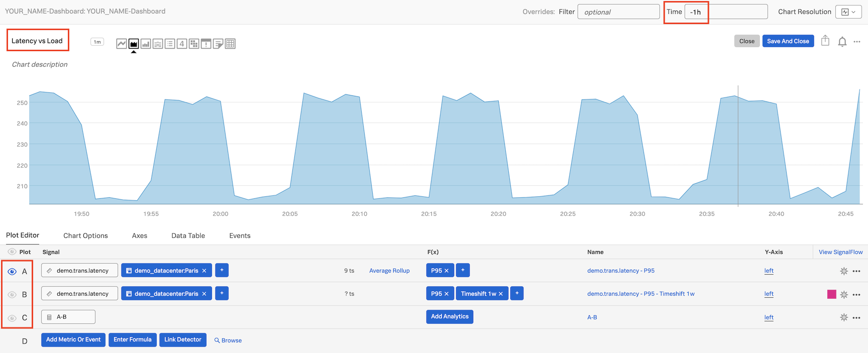Show plot B with its eye icon
The width and height of the screenshot is (868, 353).
pyautogui.click(x=12, y=294)
